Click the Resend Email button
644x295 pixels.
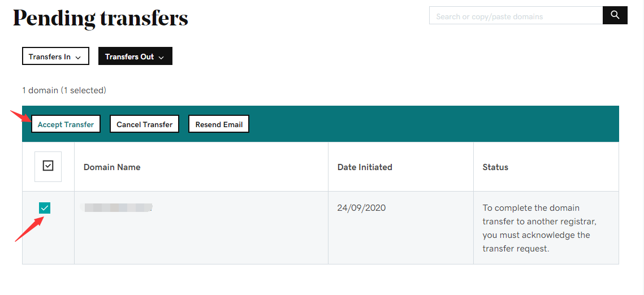point(219,124)
